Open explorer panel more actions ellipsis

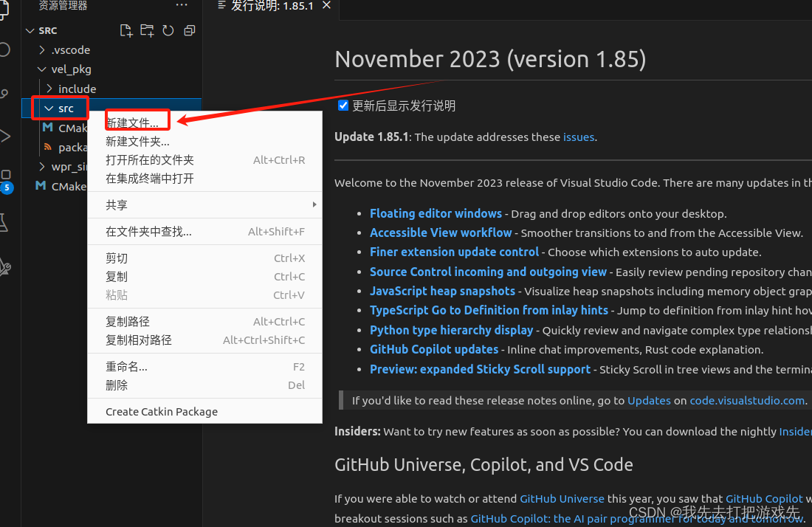click(x=182, y=4)
